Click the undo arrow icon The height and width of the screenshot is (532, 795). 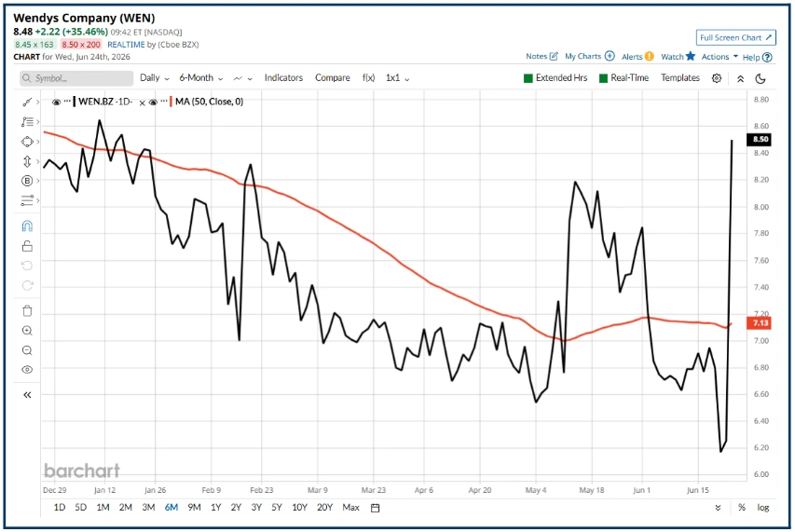27,266
